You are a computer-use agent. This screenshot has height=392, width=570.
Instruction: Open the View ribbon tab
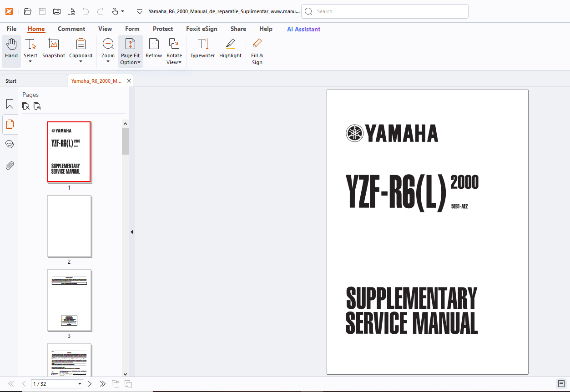(x=105, y=29)
